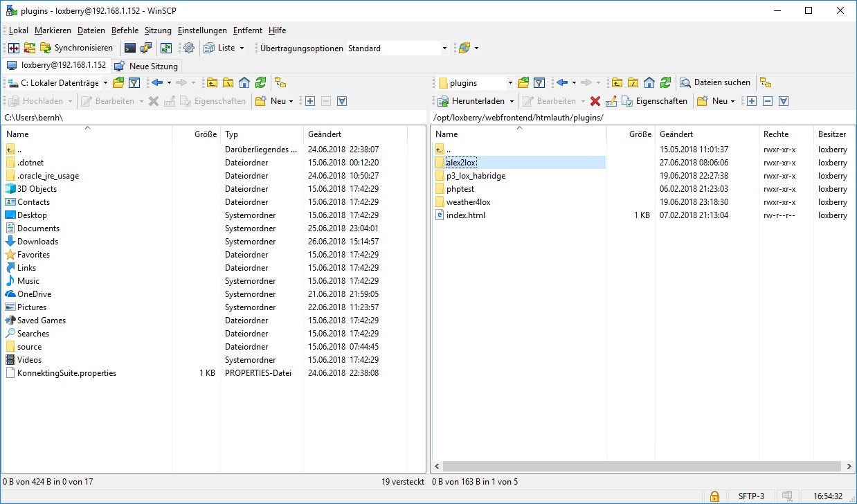Go to parent directory in local panel
This screenshot has height=504, width=857.
(x=212, y=82)
